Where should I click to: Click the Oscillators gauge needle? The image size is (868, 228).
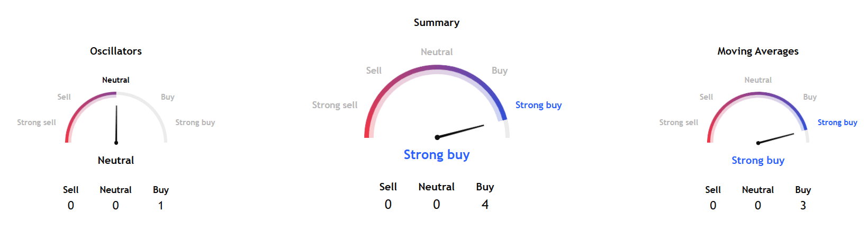tap(116, 124)
